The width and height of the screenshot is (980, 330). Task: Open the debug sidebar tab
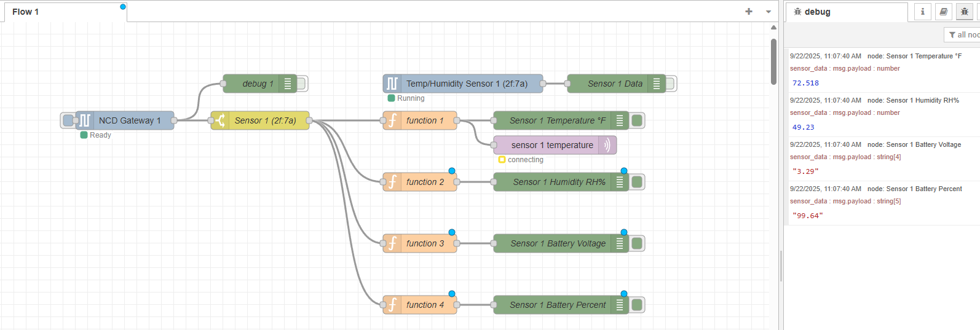816,12
